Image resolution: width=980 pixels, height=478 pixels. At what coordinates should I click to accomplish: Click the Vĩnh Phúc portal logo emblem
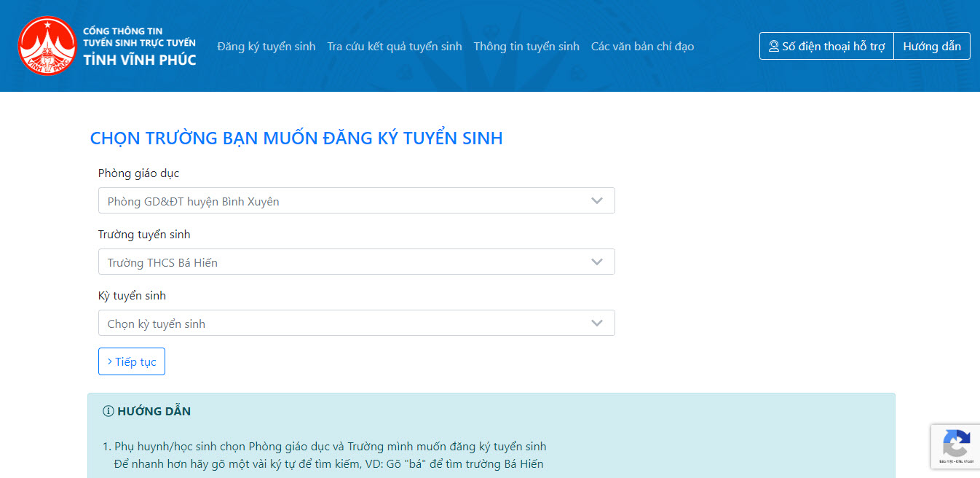pyautogui.click(x=47, y=46)
